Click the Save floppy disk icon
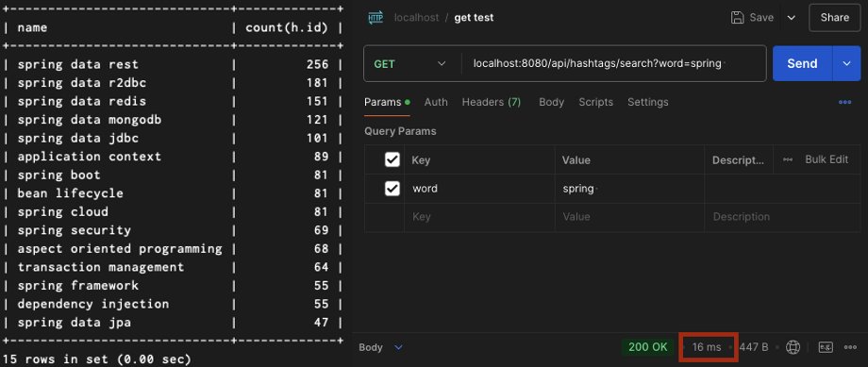868x367 pixels. point(738,18)
